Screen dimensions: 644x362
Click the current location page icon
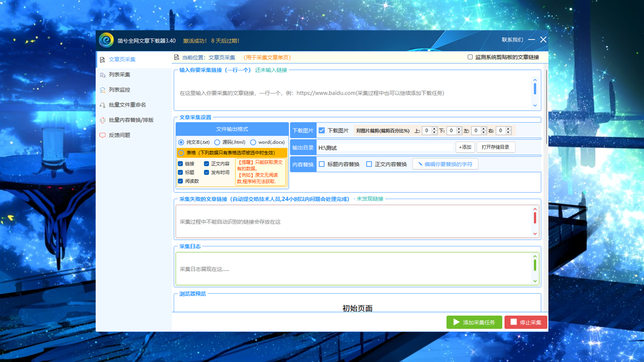[x=177, y=57]
